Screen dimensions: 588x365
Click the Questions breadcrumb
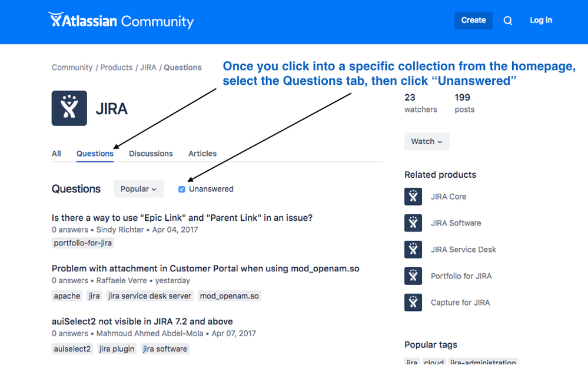(x=182, y=68)
